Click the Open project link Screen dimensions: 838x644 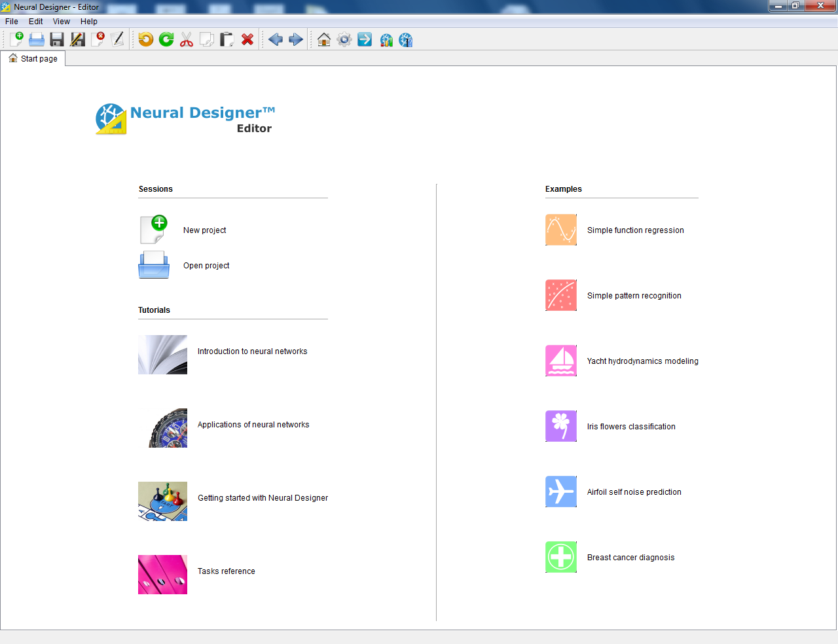click(206, 266)
